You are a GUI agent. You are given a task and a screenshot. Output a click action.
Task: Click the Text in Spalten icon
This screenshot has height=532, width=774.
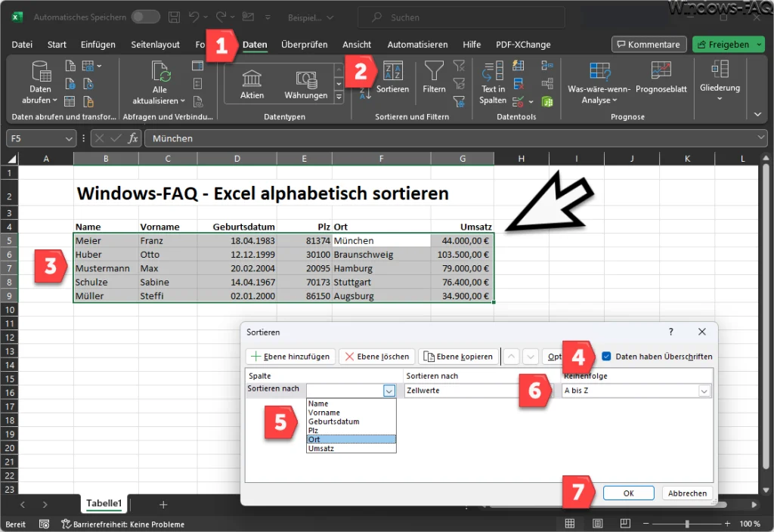pos(493,72)
